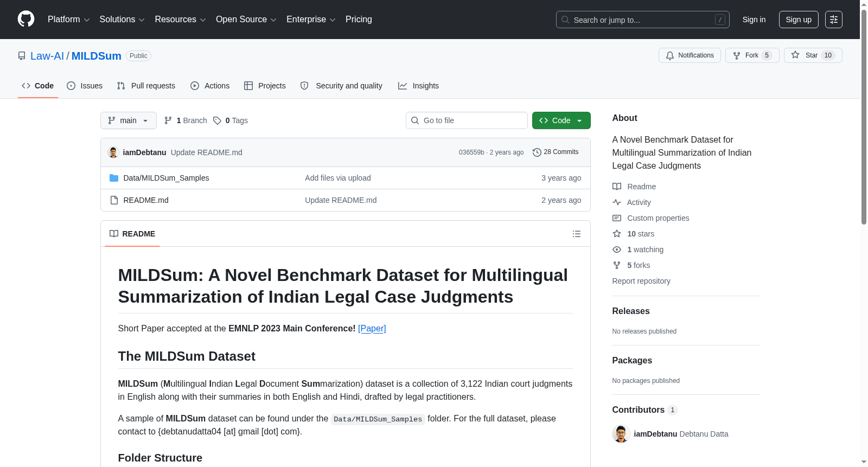Image resolution: width=868 pixels, height=467 pixels.
Task: Click the Fork icon
Action: pos(737,55)
